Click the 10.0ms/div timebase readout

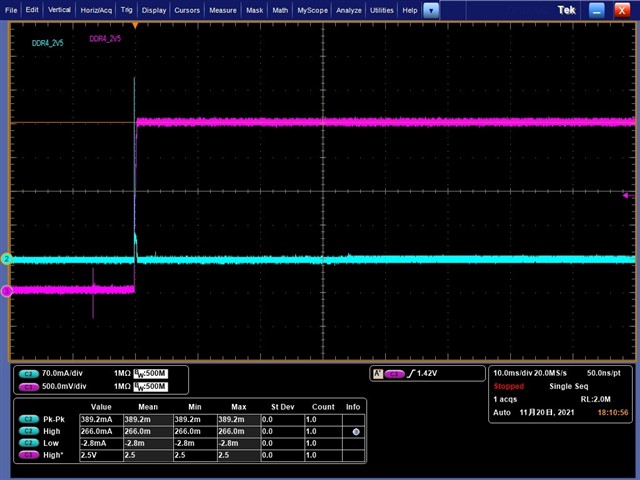[x=512, y=373]
